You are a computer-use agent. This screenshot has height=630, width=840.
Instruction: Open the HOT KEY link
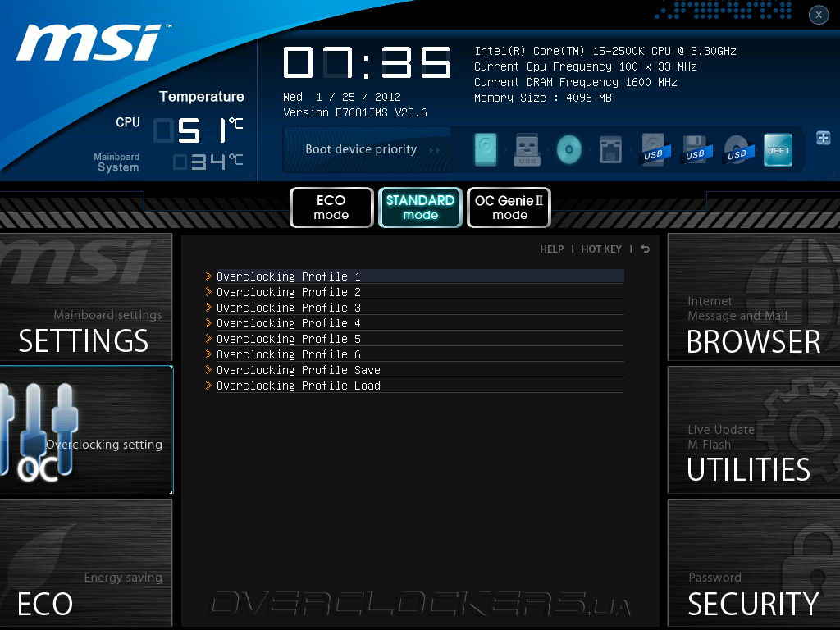click(x=601, y=249)
